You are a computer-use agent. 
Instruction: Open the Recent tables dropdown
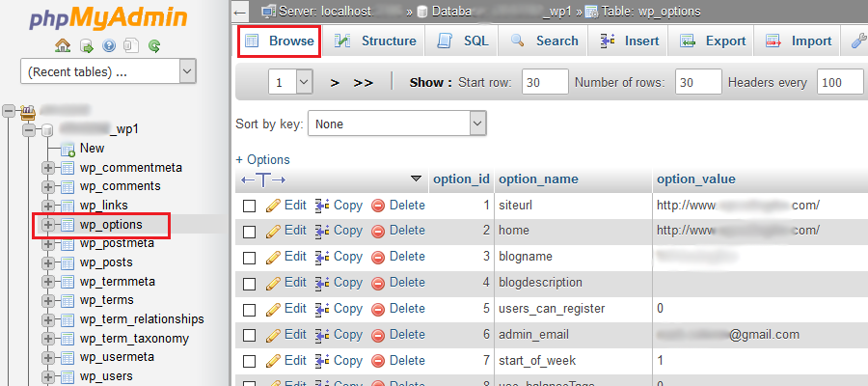(108, 71)
